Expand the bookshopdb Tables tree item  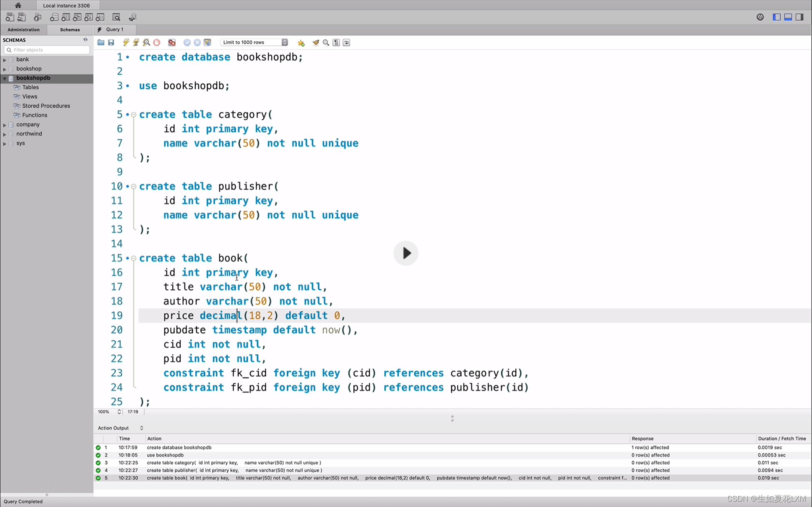(30, 86)
